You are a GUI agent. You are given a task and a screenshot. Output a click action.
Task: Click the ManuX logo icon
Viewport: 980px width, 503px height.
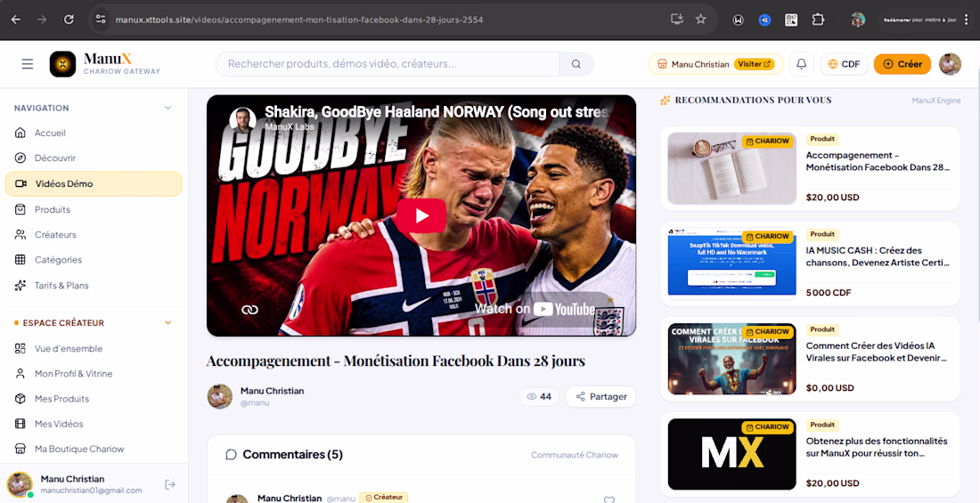pos(62,64)
